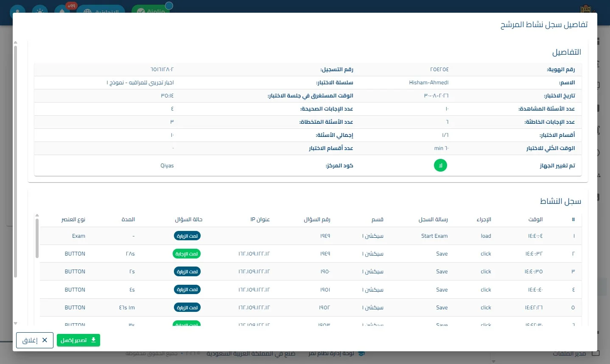Image resolution: width=610 pixels, height=364 pixels.
Task: Switch language via the globe button
Action: click(101, 11)
